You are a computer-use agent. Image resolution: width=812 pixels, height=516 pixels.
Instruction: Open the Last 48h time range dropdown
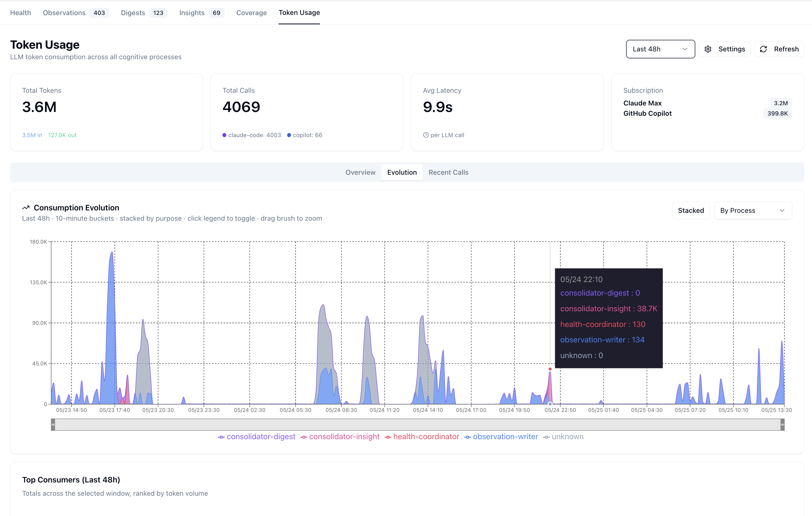(660, 49)
